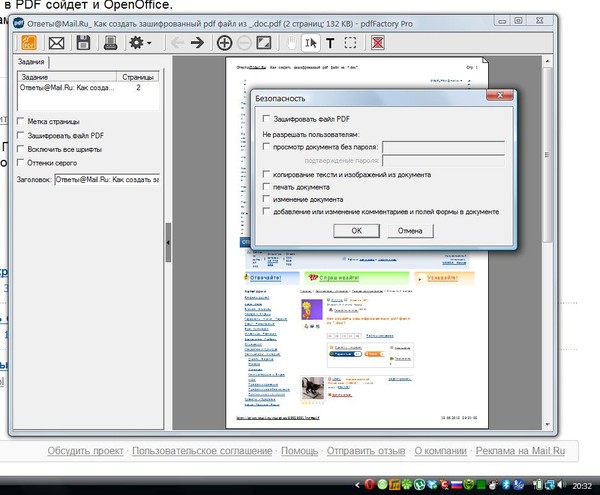Collapse the left panel splitter handle
Screen dimensions: 600x495
pyautogui.click(x=168, y=243)
